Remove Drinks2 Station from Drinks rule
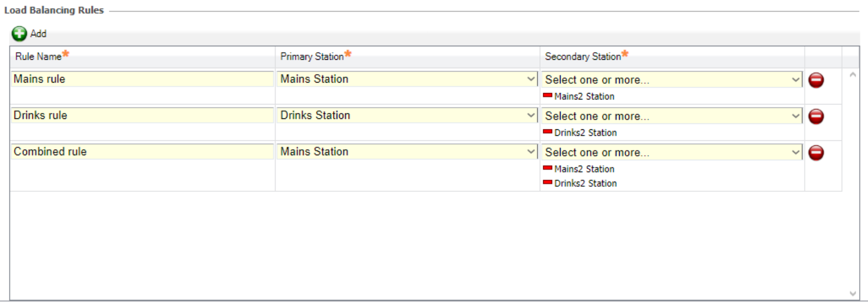868x304 pixels. (548, 132)
